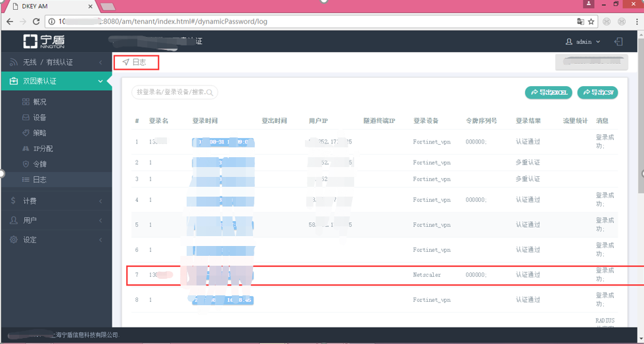Click the 导出EXCEL button
The width and height of the screenshot is (644, 344).
[x=549, y=93]
